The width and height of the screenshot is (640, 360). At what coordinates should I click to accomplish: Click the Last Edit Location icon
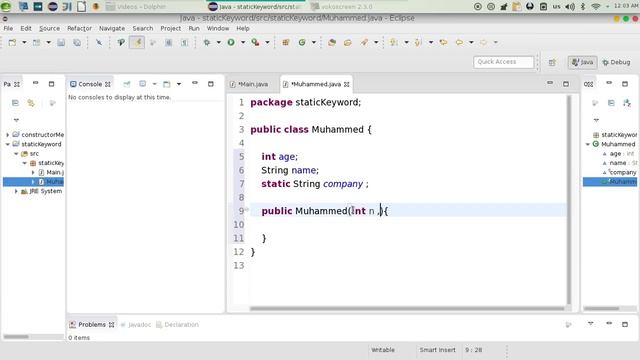tap(443, 42)
